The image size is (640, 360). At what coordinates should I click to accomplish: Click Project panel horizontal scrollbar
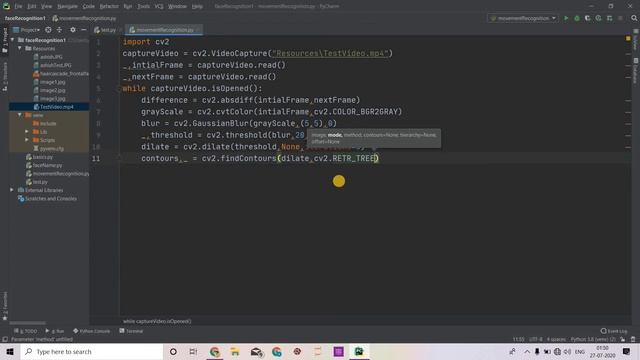(28, 323)
